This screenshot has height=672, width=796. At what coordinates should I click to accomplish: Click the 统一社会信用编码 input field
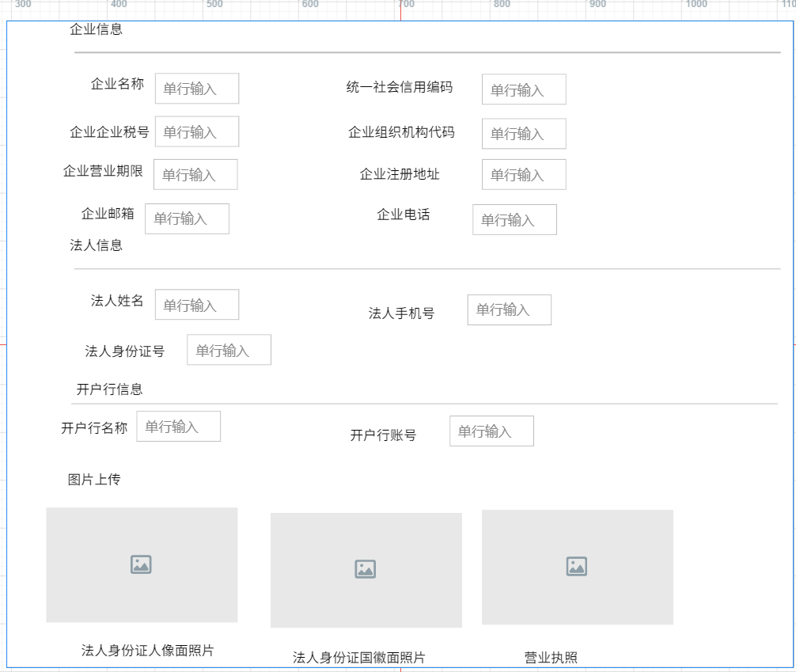pyautogui.click(x=524, y=89)
